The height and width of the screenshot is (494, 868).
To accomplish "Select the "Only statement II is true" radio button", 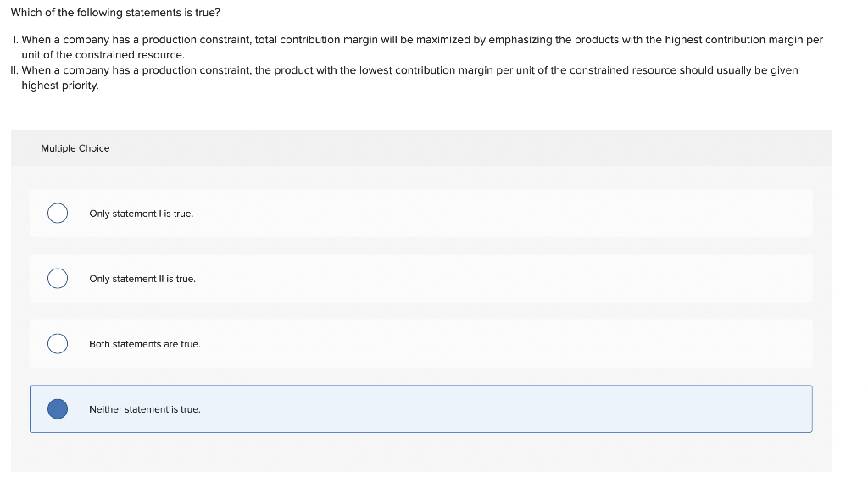I will pyautogui.click(x=58, y=279).
